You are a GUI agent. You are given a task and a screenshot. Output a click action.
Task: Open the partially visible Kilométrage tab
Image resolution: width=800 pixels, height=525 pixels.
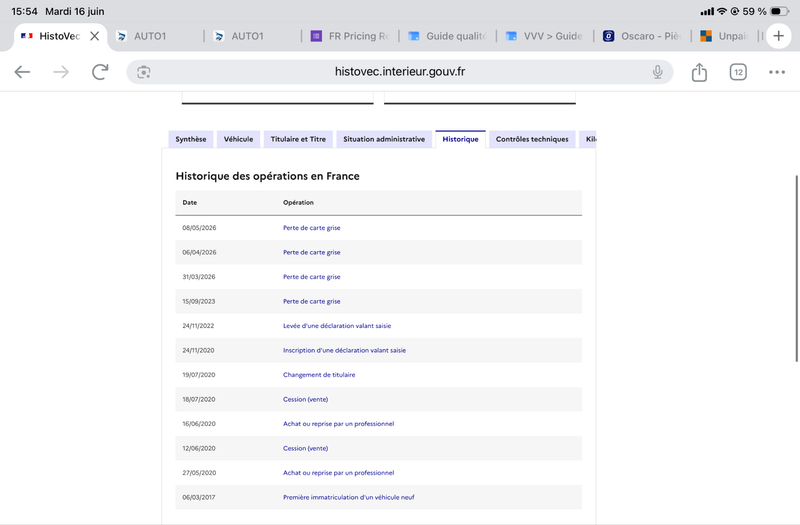point(588,139)
